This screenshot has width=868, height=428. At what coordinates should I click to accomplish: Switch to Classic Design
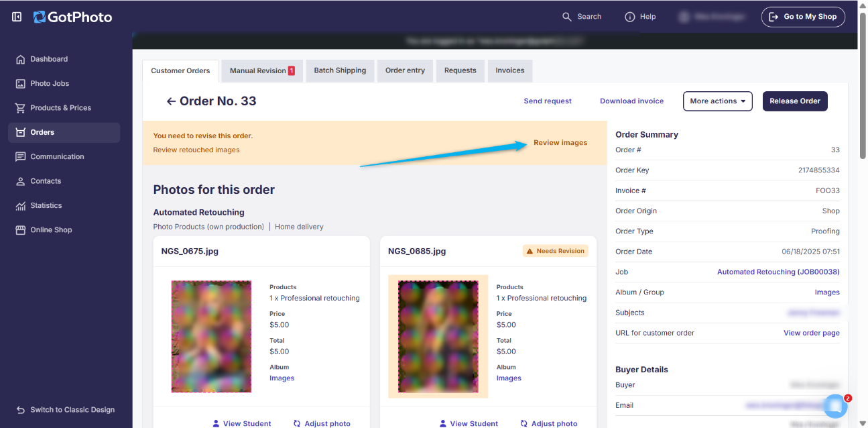click(65, 410)
